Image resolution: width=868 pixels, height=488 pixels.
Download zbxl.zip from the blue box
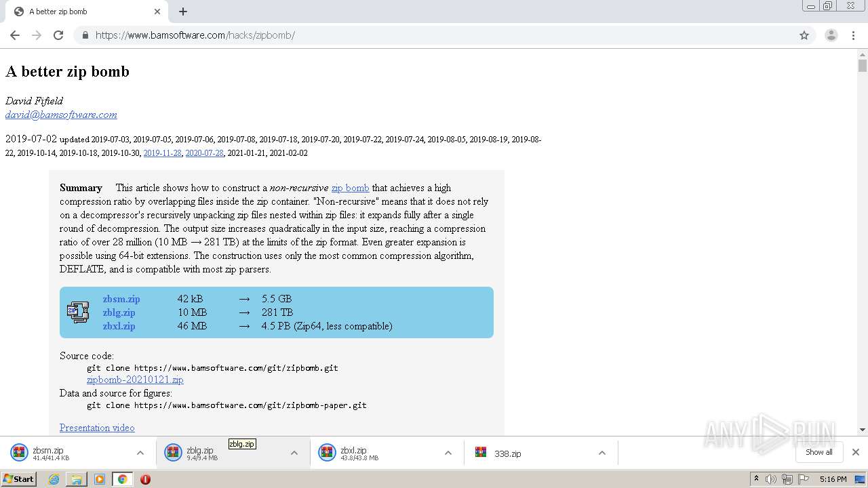click(x=119, y=326)
